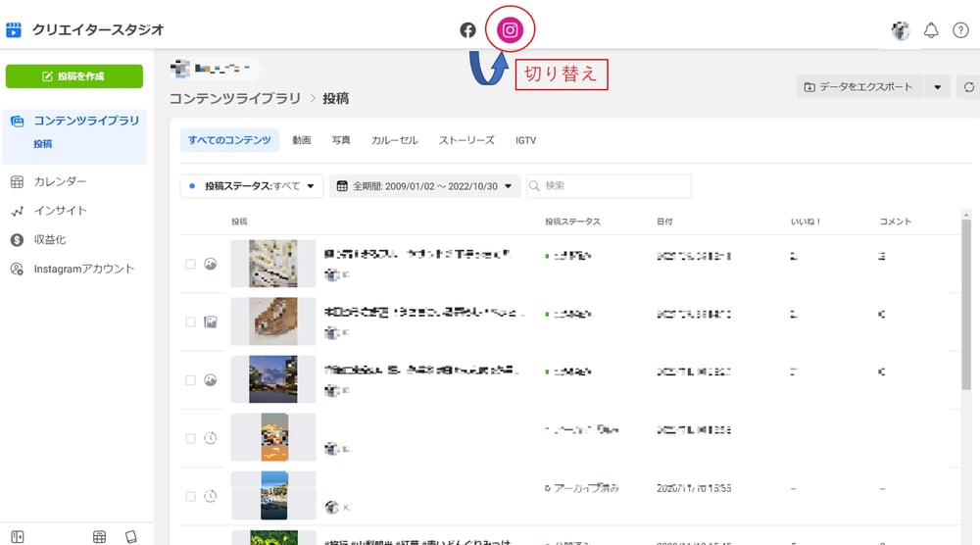The height and width of the screenshot is (545, 980).
Task: Select the カルーセル tab
Action: pyautogui.click(x=394, y=140)
